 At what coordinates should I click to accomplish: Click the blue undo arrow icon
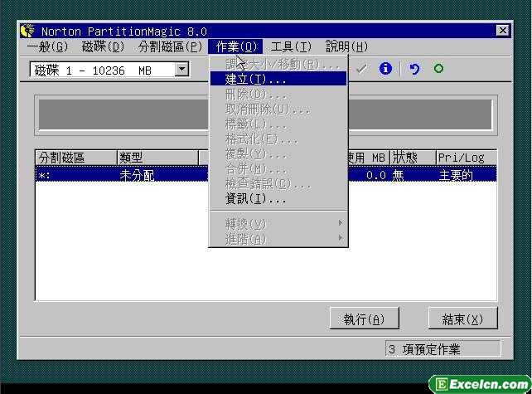(414, 70)
